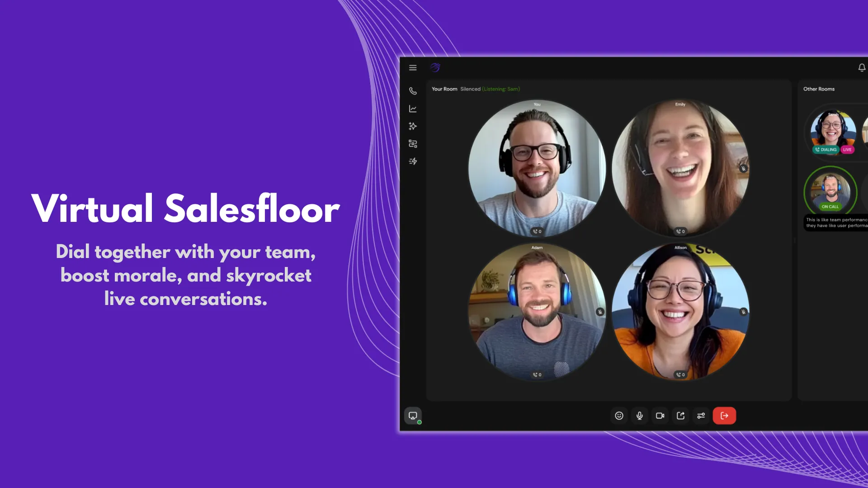Open the AI sparkles section in the sidebar
868x488 pixels.
tap(413, 126)
